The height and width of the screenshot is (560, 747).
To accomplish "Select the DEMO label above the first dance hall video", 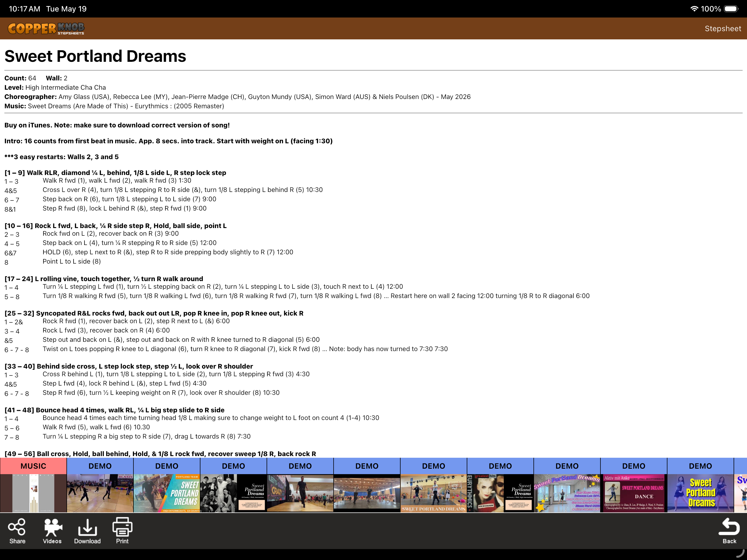I will pyautogui.click(x=100, y=466).
